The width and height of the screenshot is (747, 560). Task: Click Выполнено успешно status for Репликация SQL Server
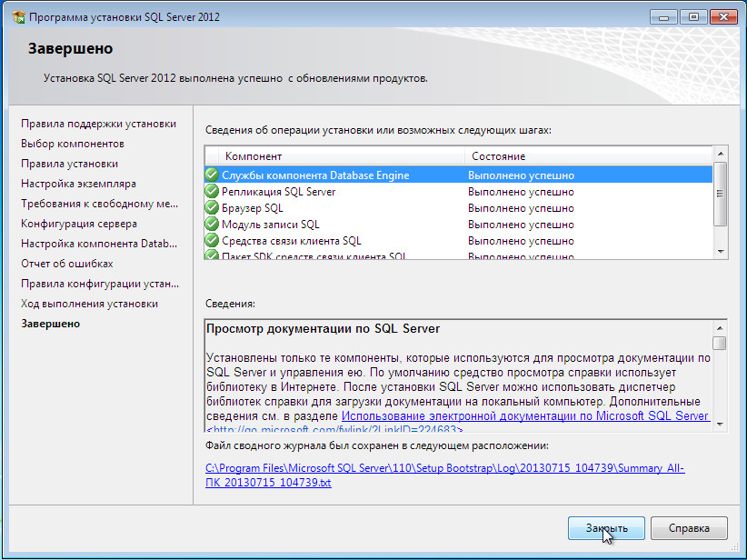point(521,192)
